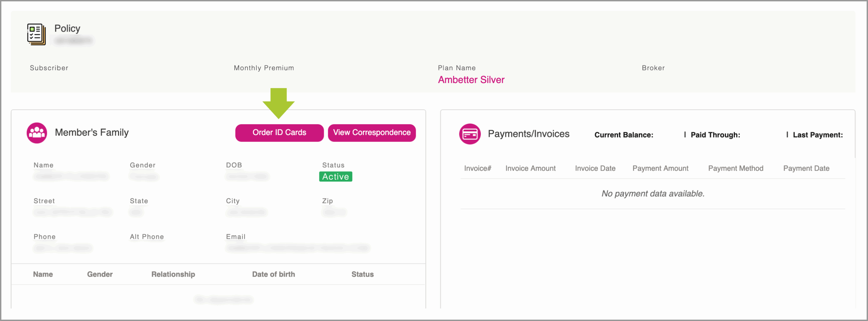Click the Status column header in family table
Screen dimensions: 868x321
(362, 274)
